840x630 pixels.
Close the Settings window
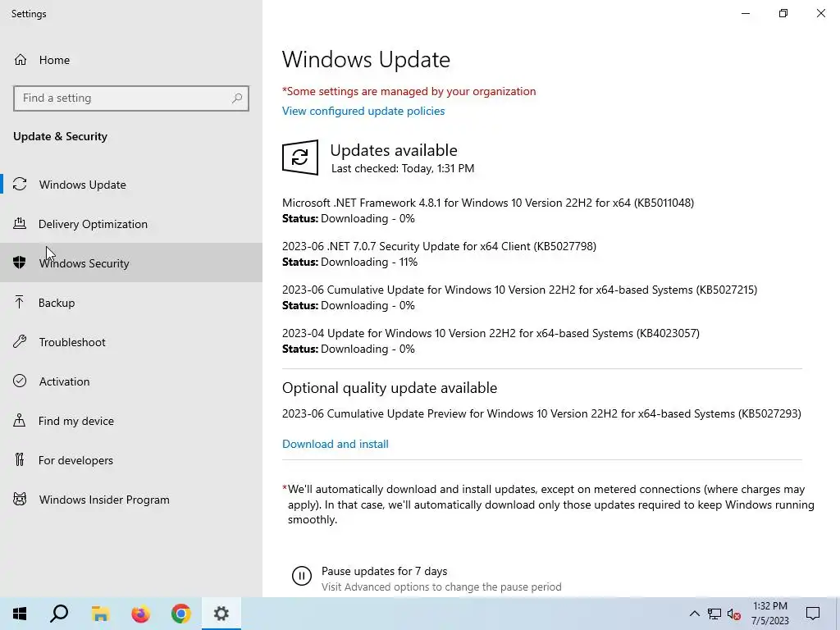click(x=820, y=13)
